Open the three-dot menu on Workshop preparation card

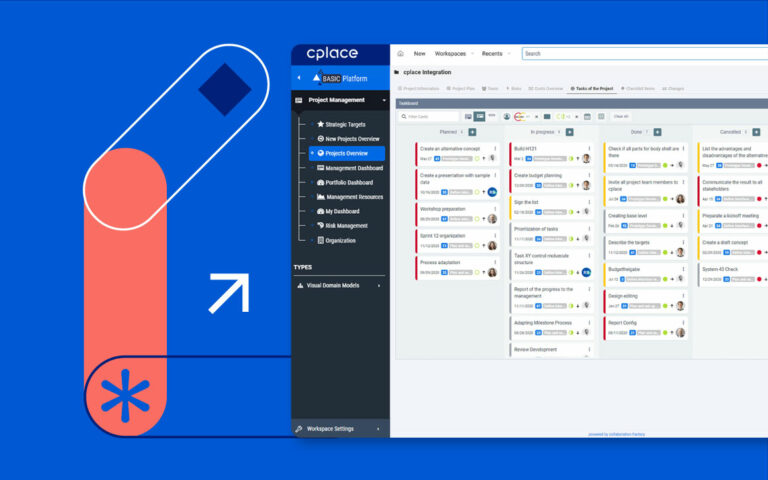(494, 209)
